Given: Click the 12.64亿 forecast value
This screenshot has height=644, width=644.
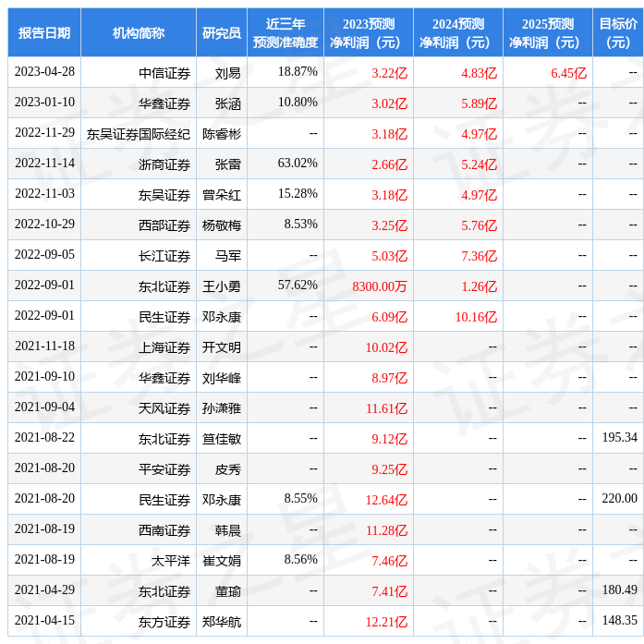Looking at the screenshot, I should [387, 500].
